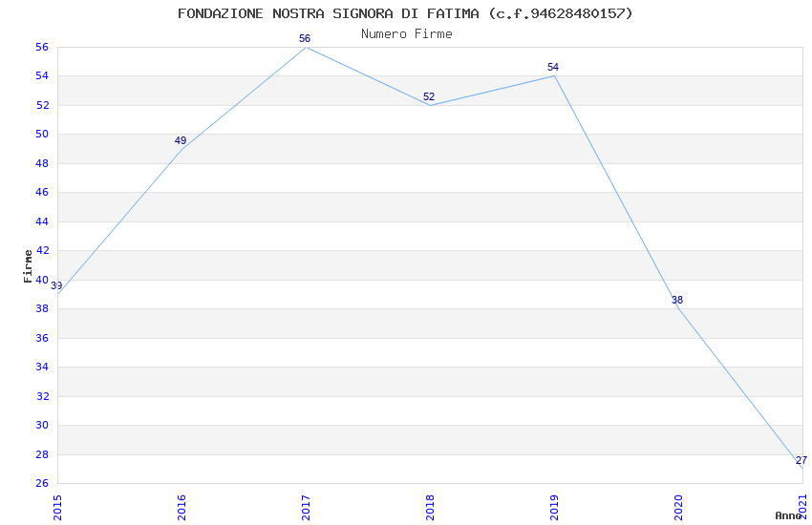Viewport: 812px width, 525px height.
Task: Click the 2020 x-axis year label
Action: [679, 508]
